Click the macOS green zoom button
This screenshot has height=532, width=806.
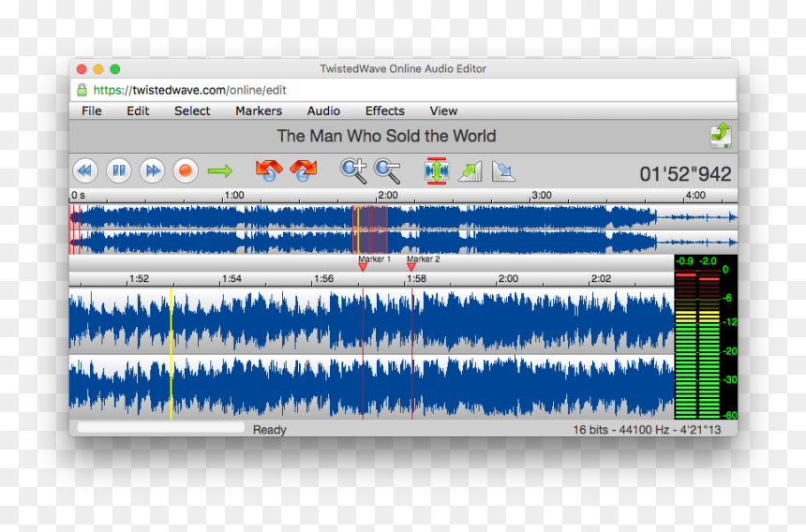(x=115, y=68)
